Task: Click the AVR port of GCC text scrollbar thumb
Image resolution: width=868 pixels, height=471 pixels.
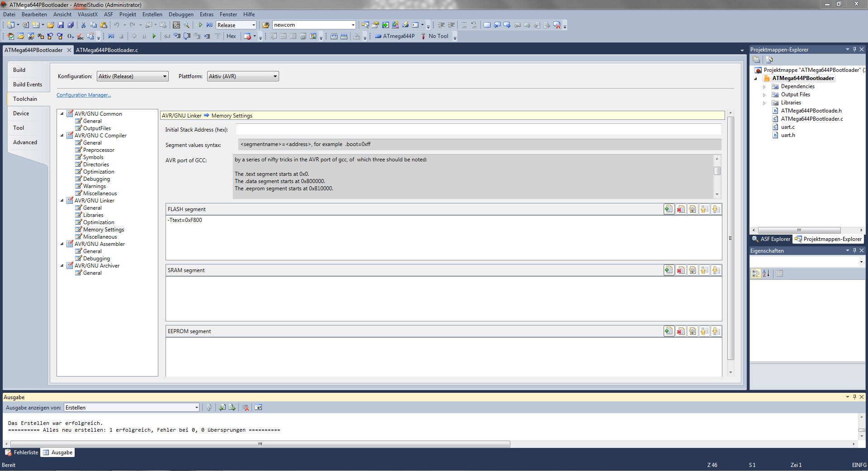Action: (x=717, y=171)
